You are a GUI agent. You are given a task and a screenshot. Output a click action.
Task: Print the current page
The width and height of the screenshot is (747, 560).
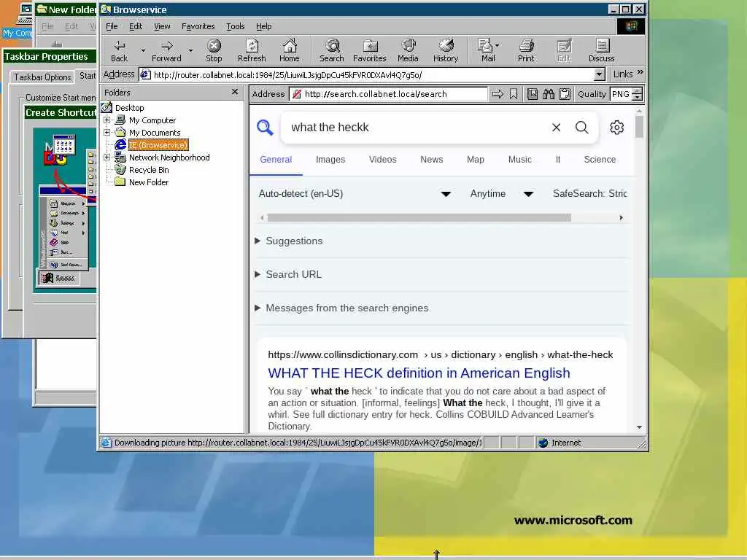click(526, 50)
